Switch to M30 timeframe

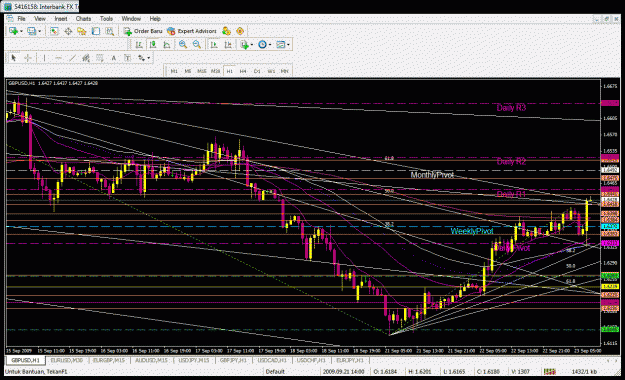(216, 71)
